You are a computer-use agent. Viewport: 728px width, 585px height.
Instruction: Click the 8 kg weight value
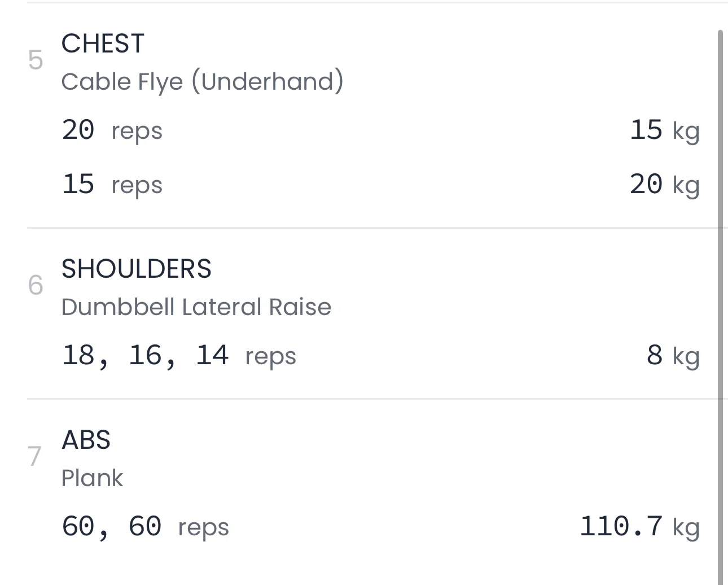coord(672,356)
